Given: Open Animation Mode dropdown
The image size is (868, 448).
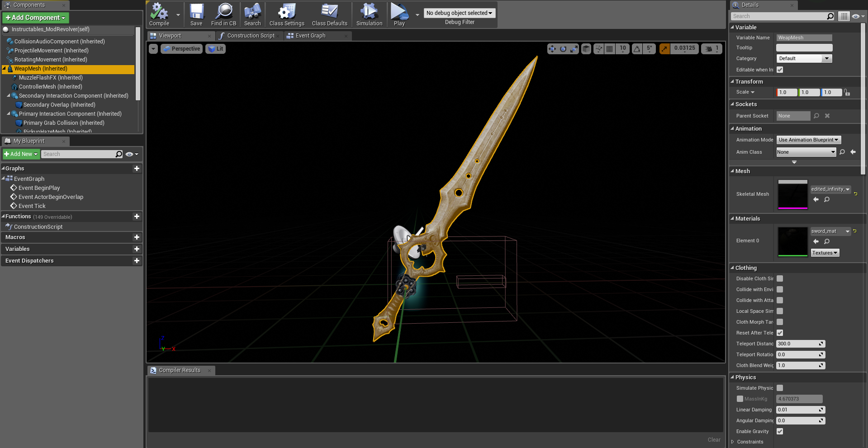Looking at the screenshot, I should click(x=809, y=140).
